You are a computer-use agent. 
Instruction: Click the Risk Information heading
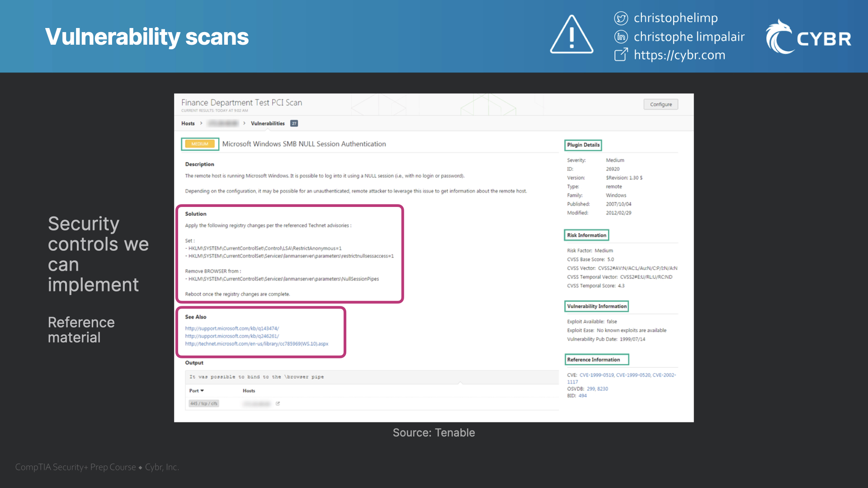(x=586, y=235)
